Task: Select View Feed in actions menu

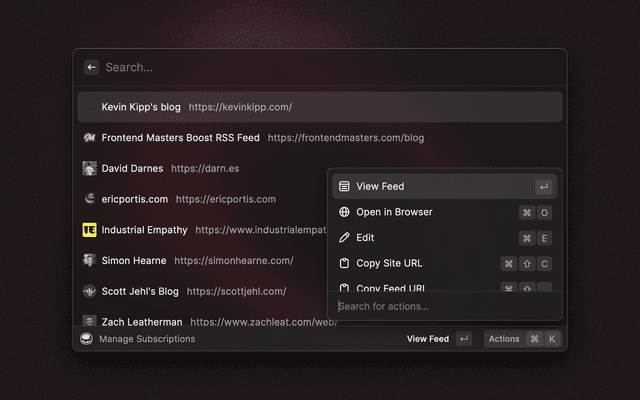Action: pyautogui.click(x=380, y=186)
